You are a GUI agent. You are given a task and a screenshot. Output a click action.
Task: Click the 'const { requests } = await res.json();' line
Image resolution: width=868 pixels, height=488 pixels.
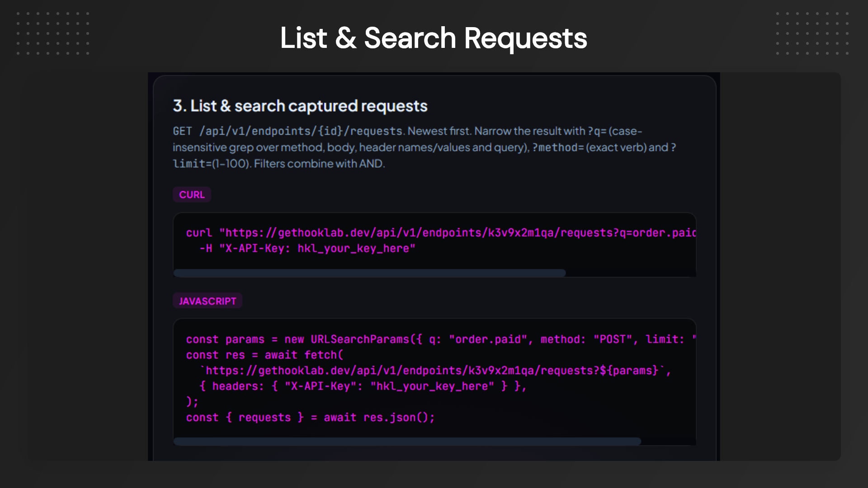[x=311, y=418]
